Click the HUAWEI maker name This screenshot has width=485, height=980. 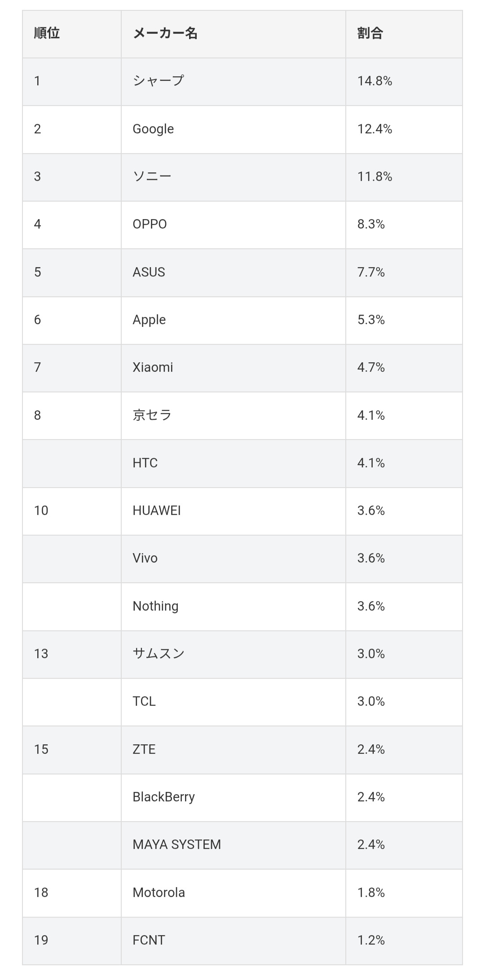(156, 510)
